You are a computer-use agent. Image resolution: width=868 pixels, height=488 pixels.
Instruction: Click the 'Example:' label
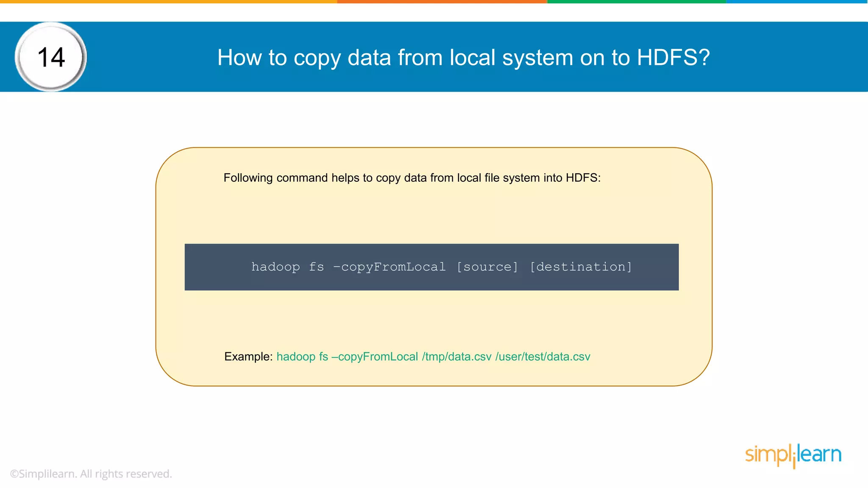(x=248, y=357)
